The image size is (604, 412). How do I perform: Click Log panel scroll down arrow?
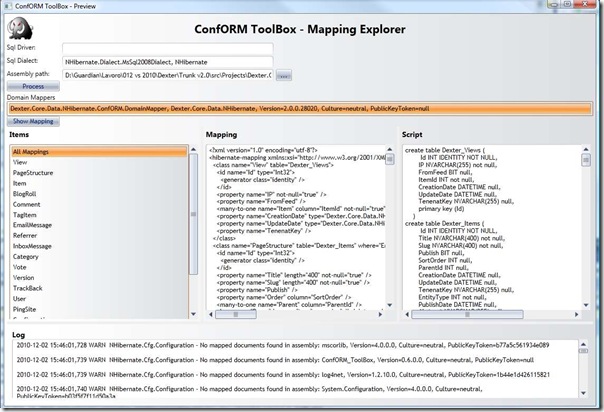583,393
